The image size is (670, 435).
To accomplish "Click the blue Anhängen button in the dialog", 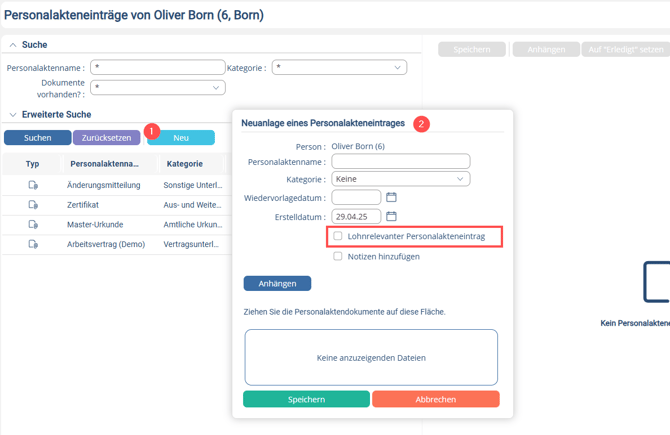I will point(277,283).
